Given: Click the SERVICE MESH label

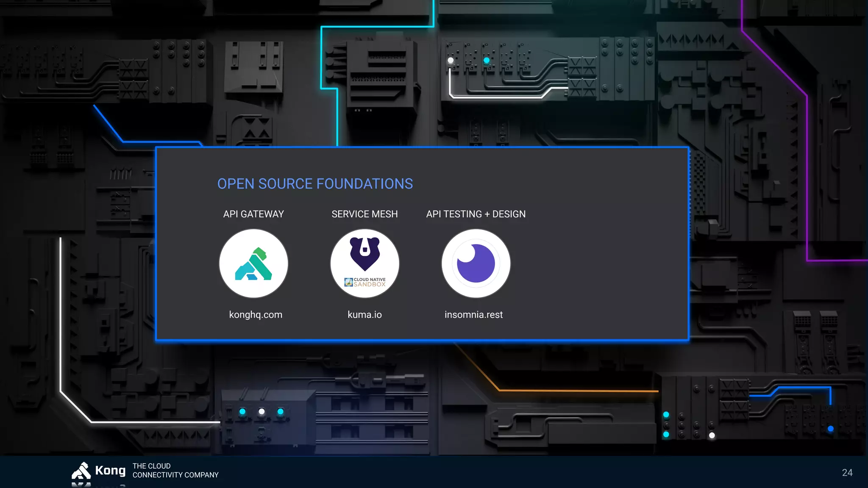Looking at the screenshot, I should [x=364, y=214].
